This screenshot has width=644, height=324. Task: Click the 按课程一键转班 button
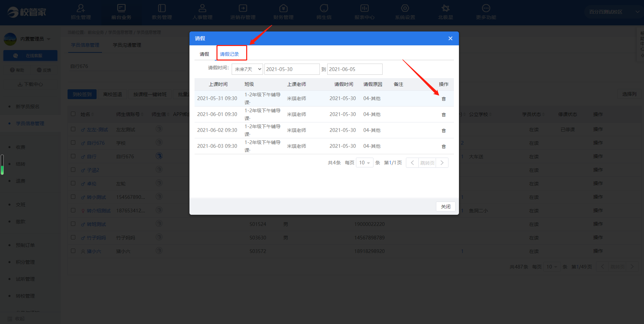pos(150,94)
